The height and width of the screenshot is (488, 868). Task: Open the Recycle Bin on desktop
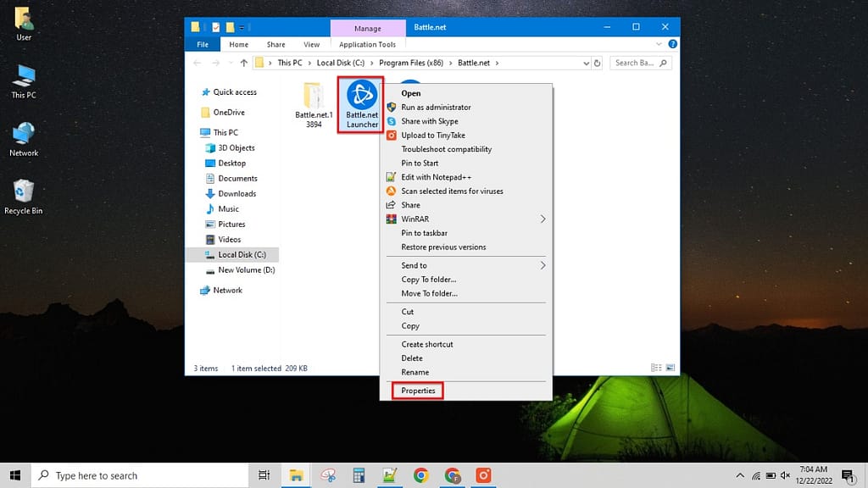[23, 197]
